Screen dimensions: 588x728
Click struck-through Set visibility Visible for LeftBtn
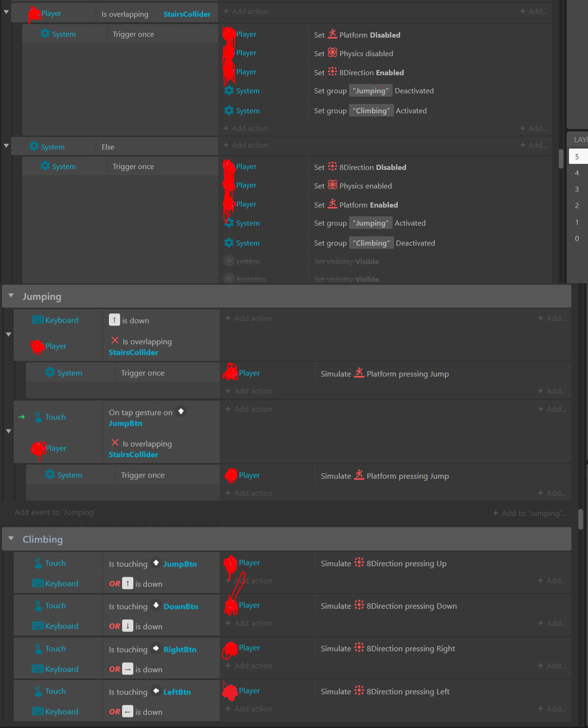346,262
